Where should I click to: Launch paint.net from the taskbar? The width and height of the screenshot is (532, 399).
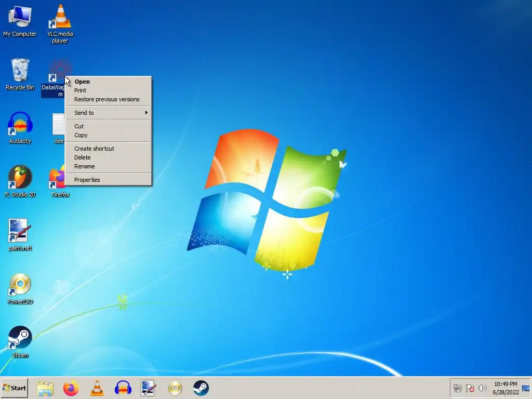tap(148, 388)
